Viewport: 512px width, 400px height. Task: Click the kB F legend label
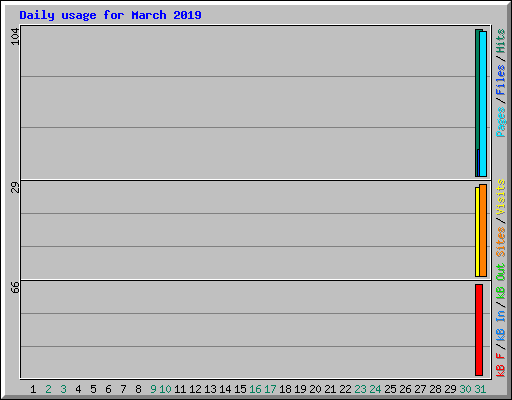point(501,365)
